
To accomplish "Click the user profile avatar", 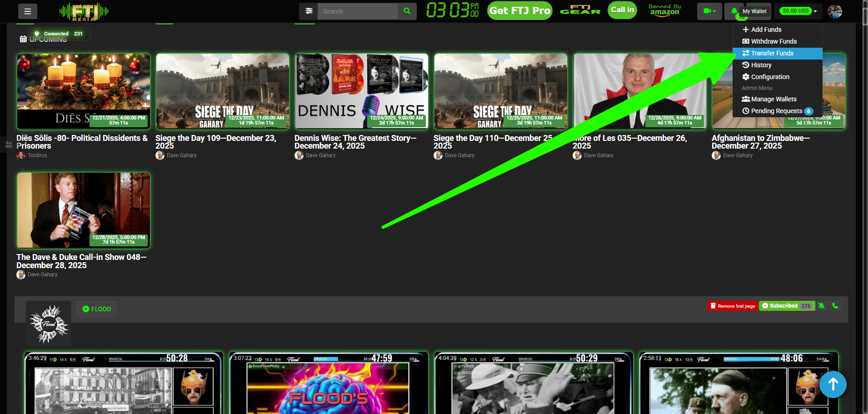I will point(835,11).
